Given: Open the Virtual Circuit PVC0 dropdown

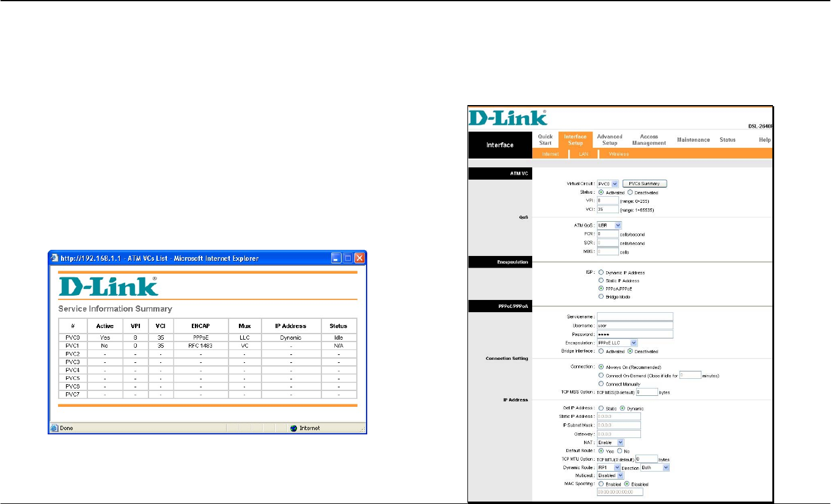Looking at the screenshot, I should coord(608,183).
